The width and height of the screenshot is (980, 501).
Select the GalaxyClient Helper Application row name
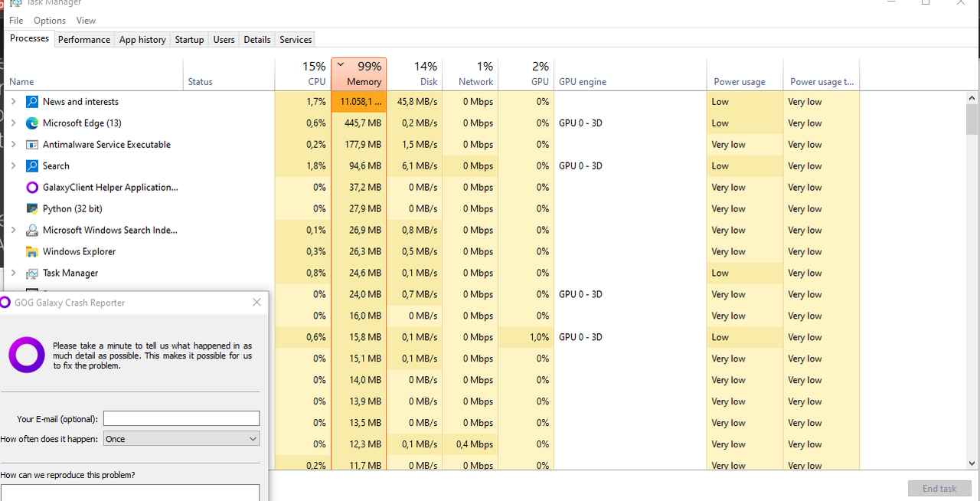click(110, 188)
